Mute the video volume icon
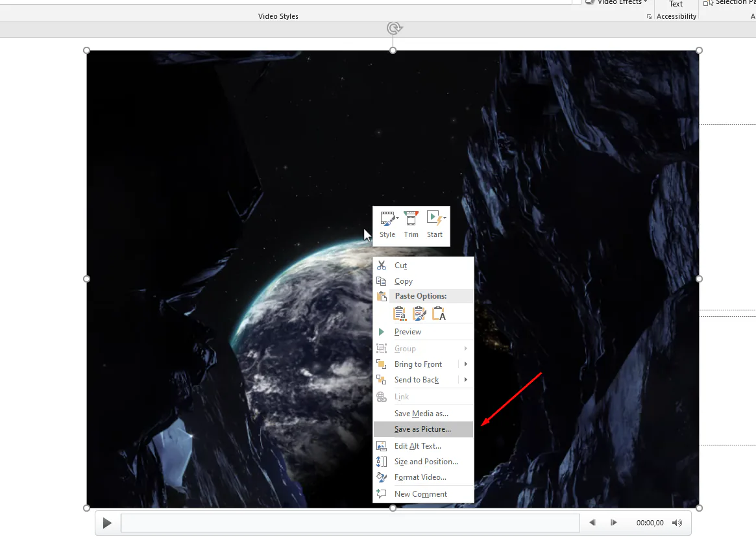 677,523
